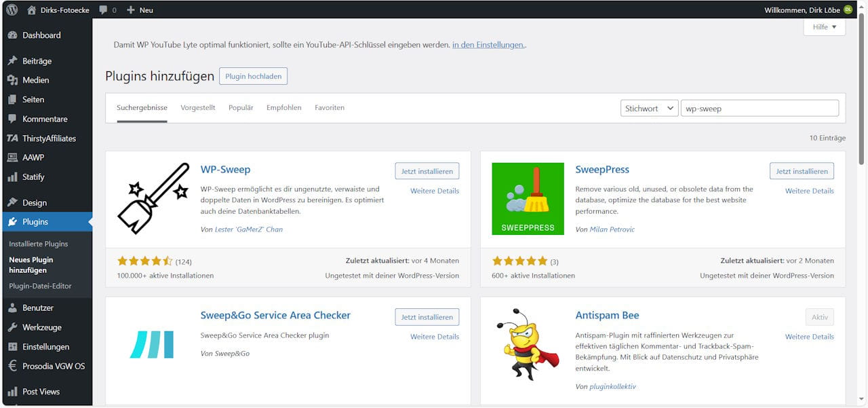Click the ThirstyAffiliates TA icon
The height and width of the screenshot is (408, 868).
12,138
